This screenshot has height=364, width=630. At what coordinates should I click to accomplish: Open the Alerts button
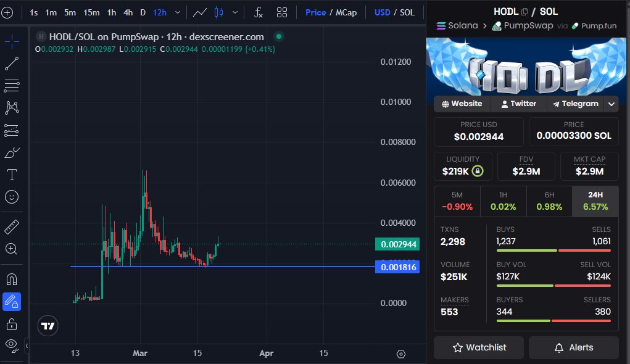coord(574,347)
